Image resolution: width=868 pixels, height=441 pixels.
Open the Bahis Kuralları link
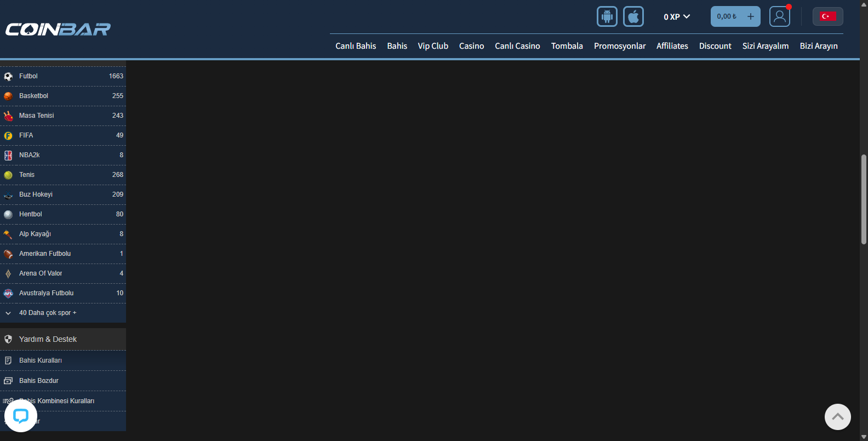tap(41, 360)
